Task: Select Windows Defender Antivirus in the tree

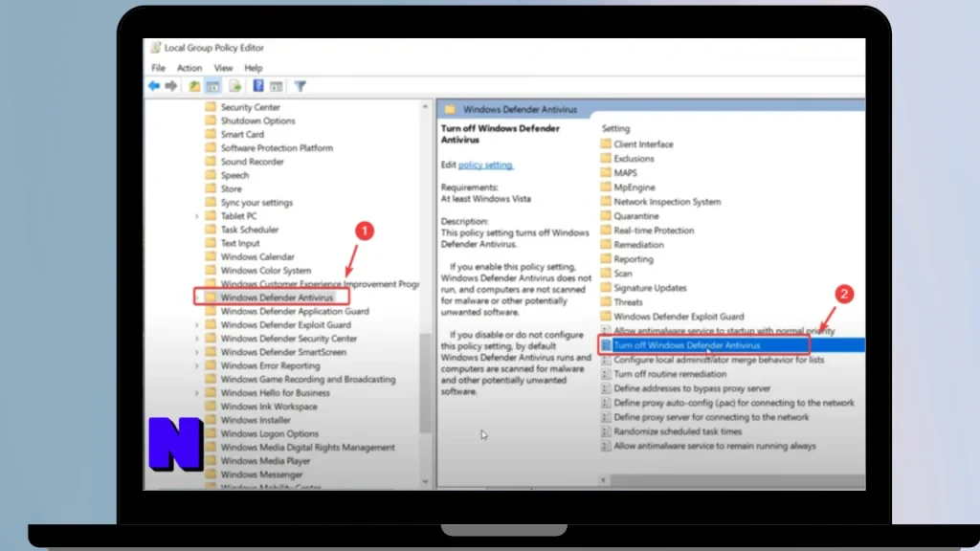Action: coord(277,298)
